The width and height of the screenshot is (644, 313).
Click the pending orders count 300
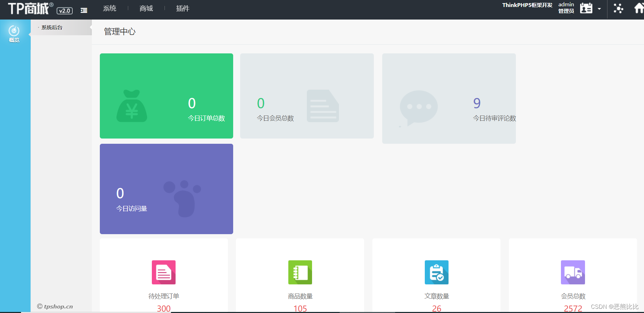click(x=164, y=308)
